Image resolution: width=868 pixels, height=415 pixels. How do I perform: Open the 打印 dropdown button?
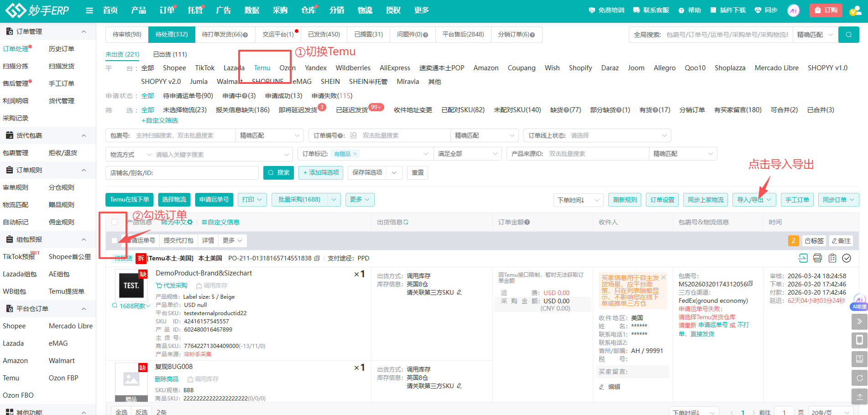coord(252,200)
